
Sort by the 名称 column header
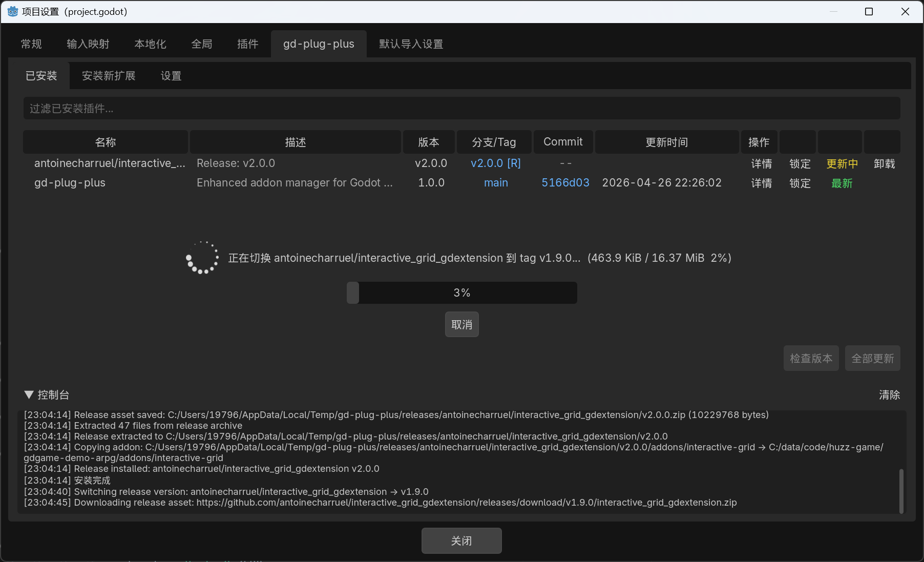coord(106,142)
